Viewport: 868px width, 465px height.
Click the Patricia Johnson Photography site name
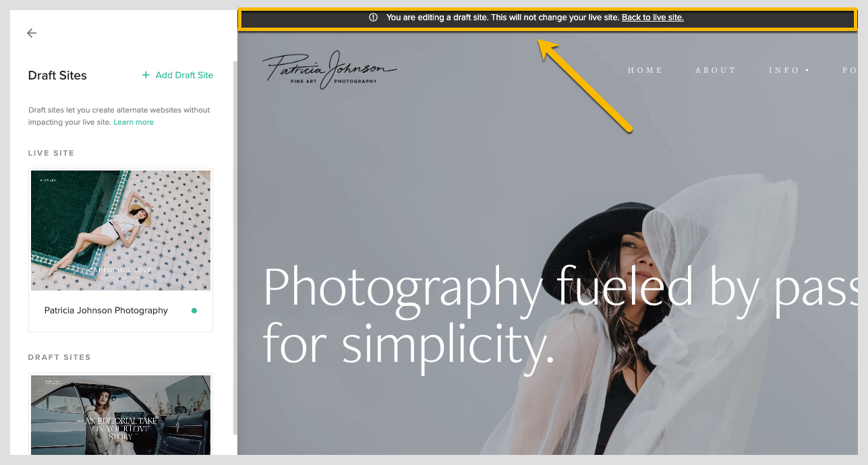106,311
